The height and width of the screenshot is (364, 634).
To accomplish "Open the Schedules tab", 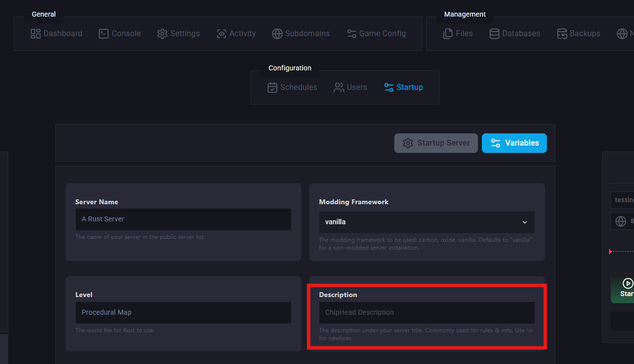I will (x=292, y=87).
